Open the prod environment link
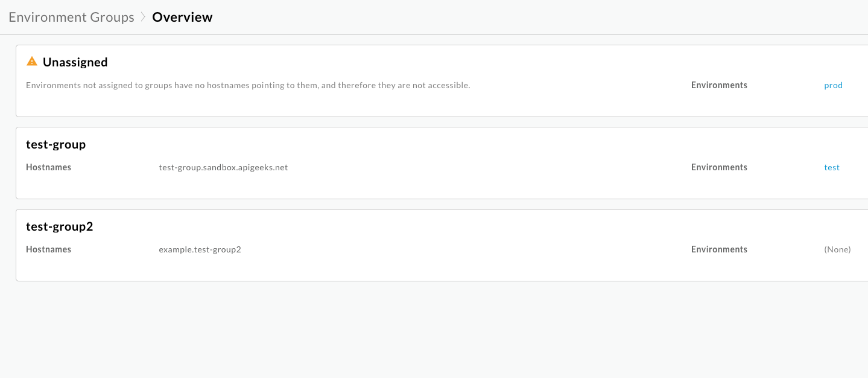This screenshot has width=868, height=378. pos(833,85)
